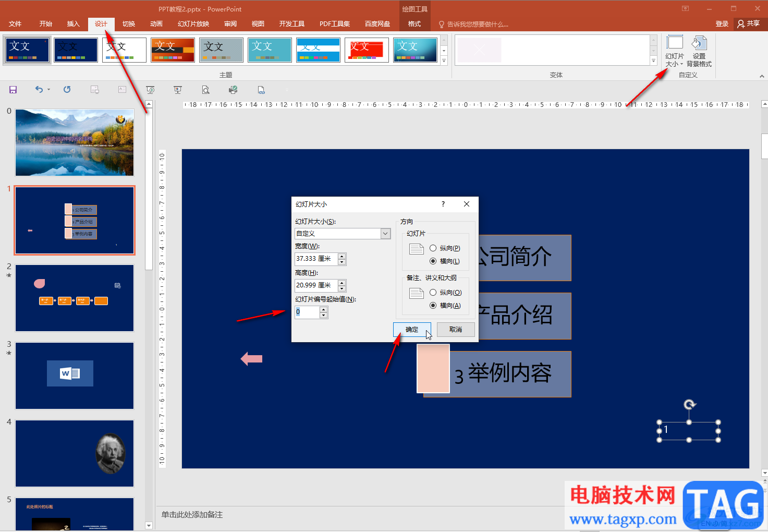Viewport: 768px width, 532px height.
Task: Click the notes pane placeholder text
Action: (x=192, y=515)
